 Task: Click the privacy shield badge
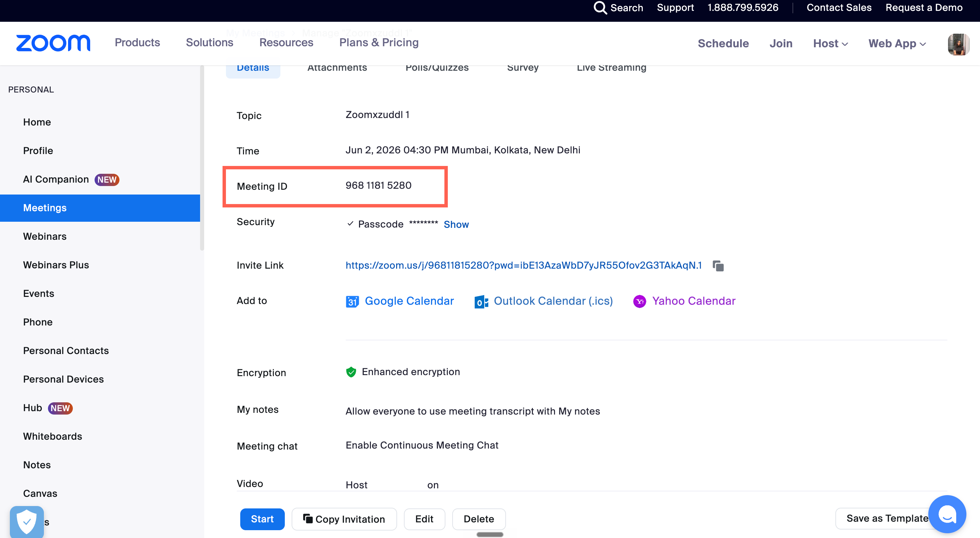[x=27, y=521]
